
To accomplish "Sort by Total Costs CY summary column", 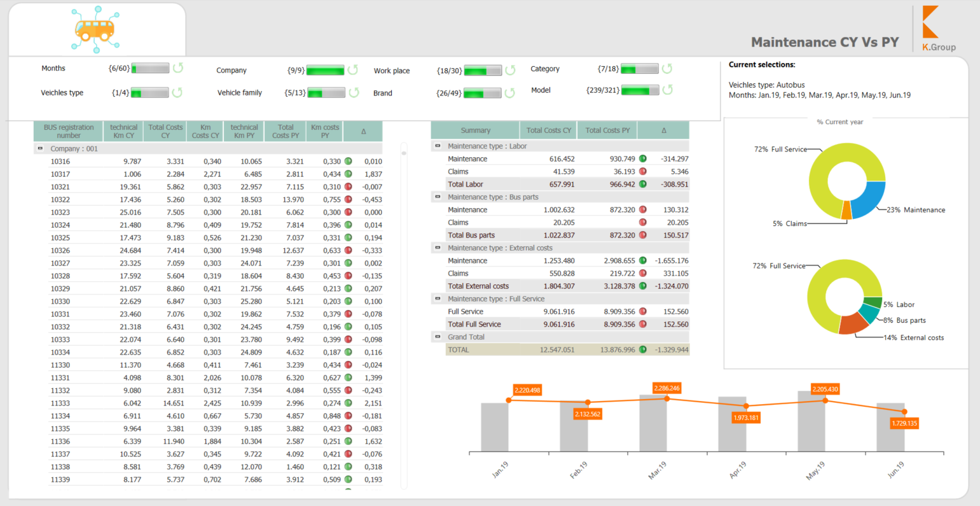I will [548, 130].
